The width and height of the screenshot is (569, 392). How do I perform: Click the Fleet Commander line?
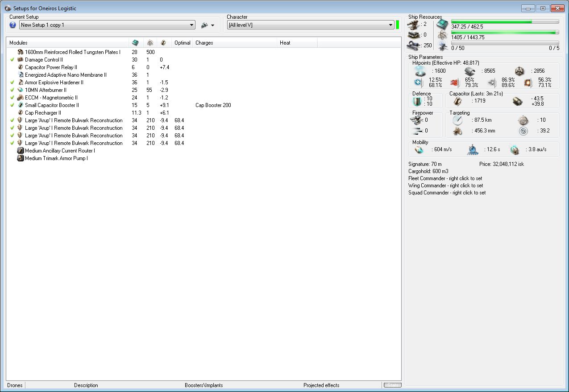[x=445, y=178]
